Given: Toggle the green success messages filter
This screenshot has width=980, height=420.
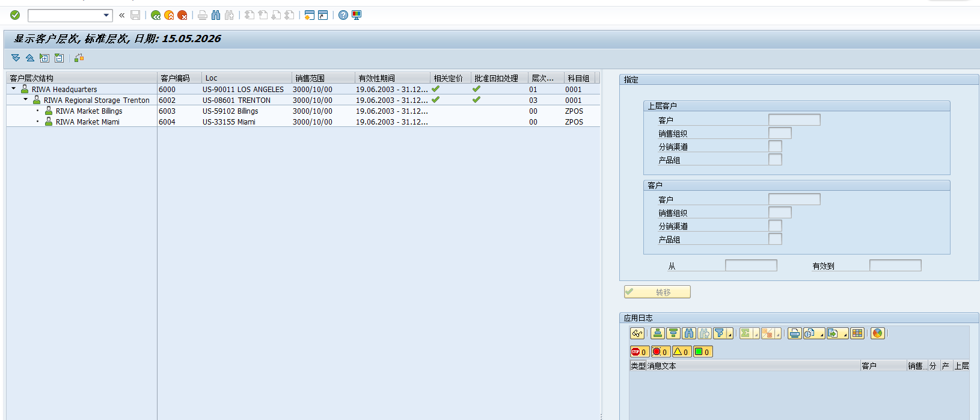Looking at the screenshot, I should 702,352.
